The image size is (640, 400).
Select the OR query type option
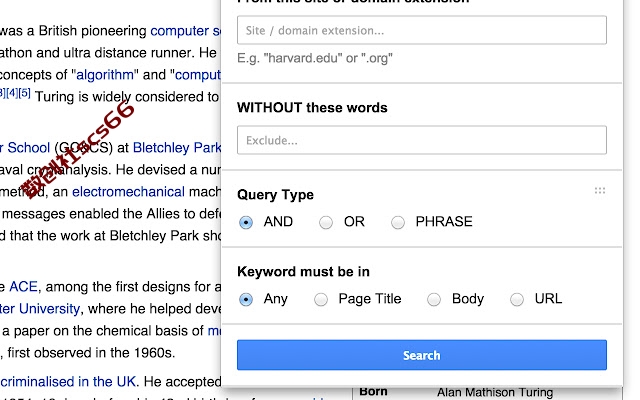click(x=326, y=222)
